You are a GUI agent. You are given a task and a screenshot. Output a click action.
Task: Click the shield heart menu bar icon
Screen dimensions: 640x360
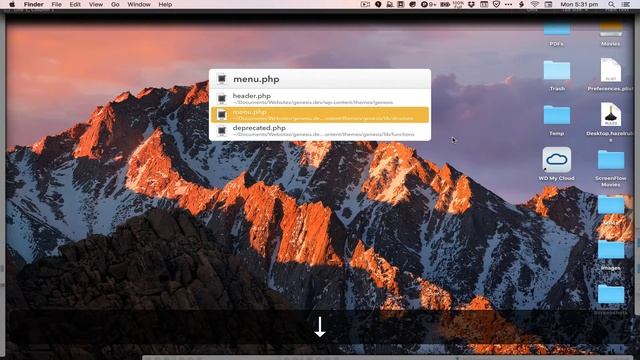[x=496, y=4]
